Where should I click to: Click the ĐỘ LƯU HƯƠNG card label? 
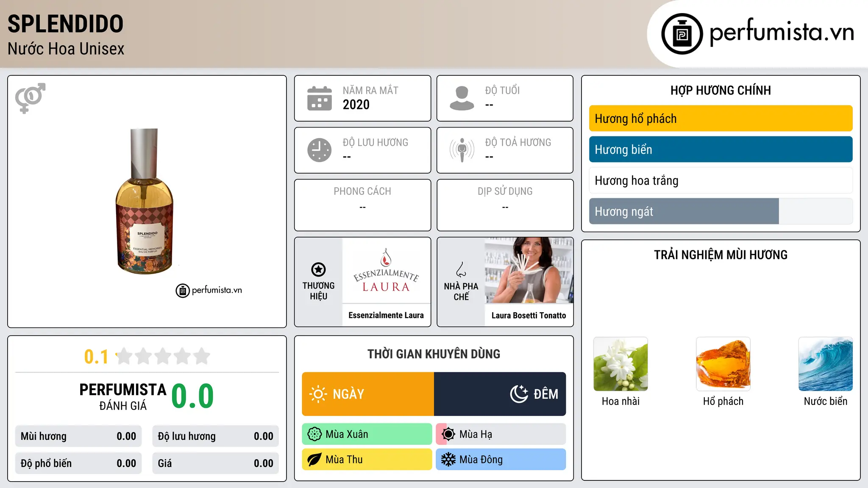click(375, 143)
